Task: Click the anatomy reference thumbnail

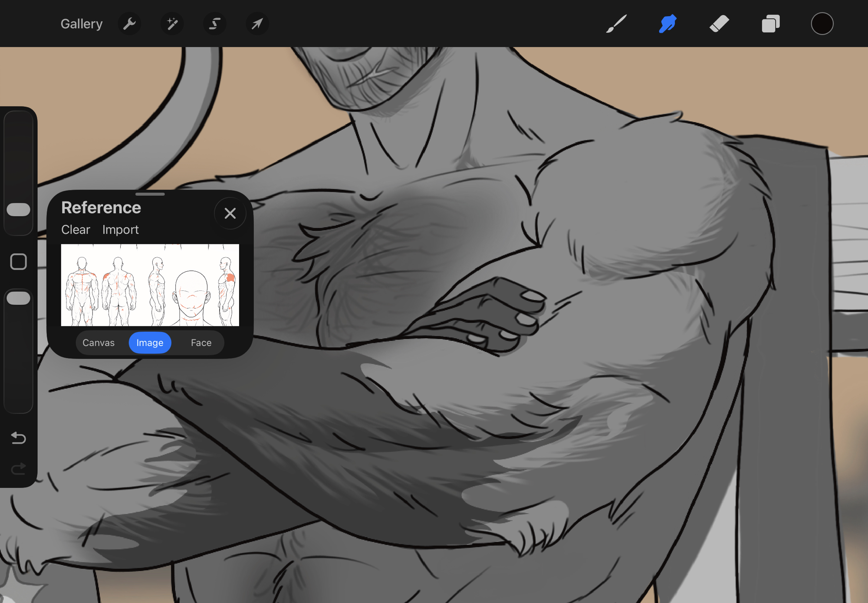Action: (150, 285)
